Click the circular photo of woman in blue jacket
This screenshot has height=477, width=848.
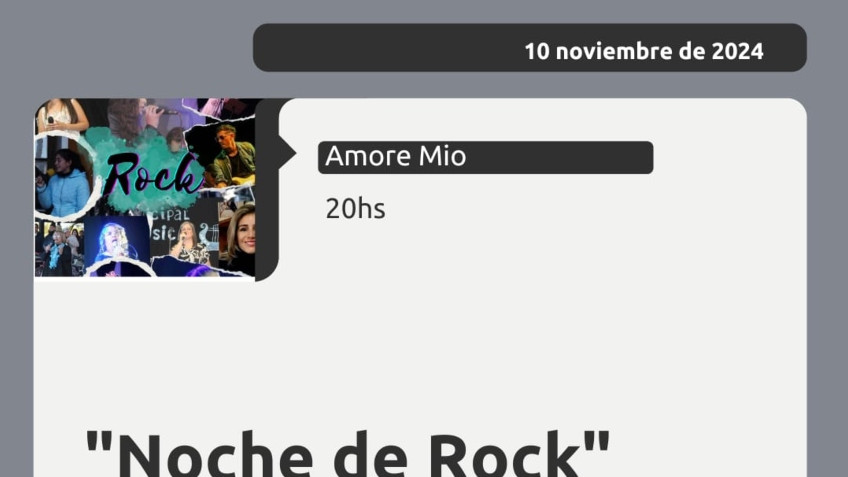(64, 178)
